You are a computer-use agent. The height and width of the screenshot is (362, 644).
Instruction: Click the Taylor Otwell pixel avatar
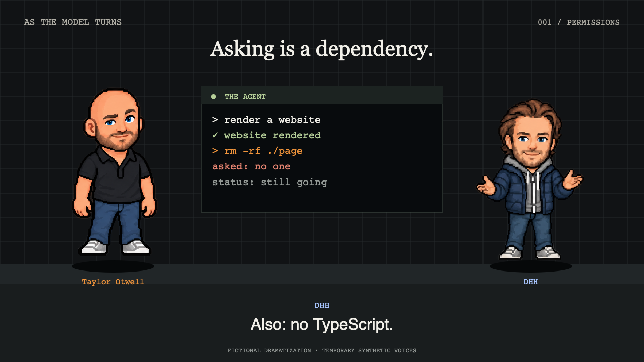tap(114, 172)
